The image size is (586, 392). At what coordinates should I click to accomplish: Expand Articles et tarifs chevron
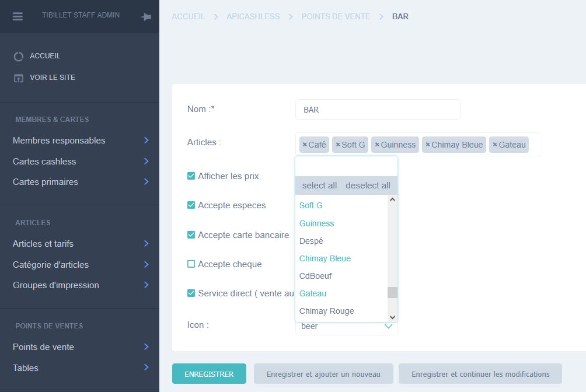click(146, 244)
